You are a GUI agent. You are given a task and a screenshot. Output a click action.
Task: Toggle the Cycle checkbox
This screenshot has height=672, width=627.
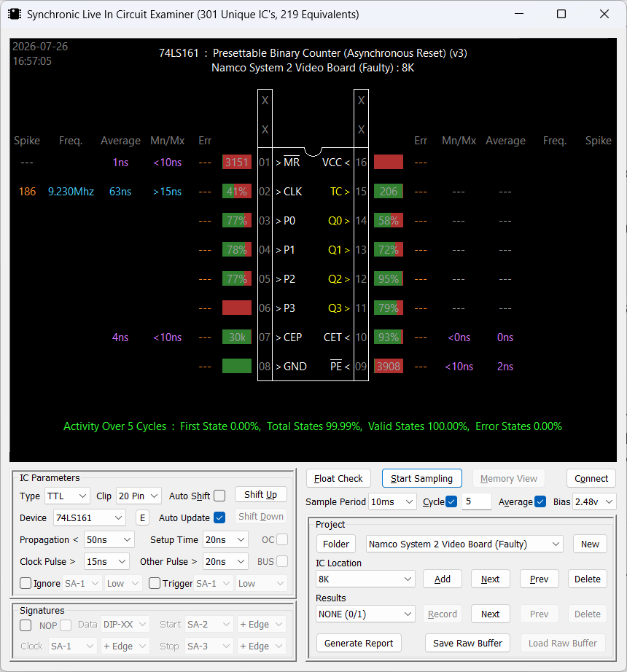(x=451, y=501)
